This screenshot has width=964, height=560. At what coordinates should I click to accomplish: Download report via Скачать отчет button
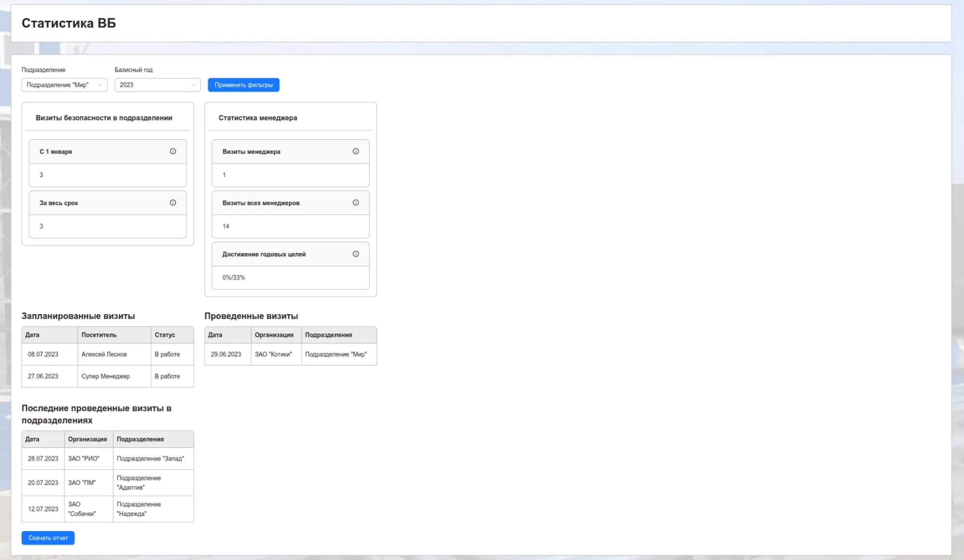[x=48, y=538]
